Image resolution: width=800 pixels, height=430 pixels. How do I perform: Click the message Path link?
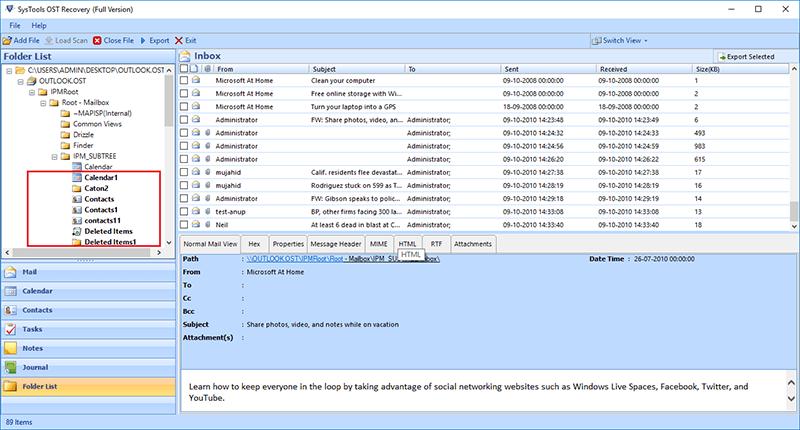[342, 259]
